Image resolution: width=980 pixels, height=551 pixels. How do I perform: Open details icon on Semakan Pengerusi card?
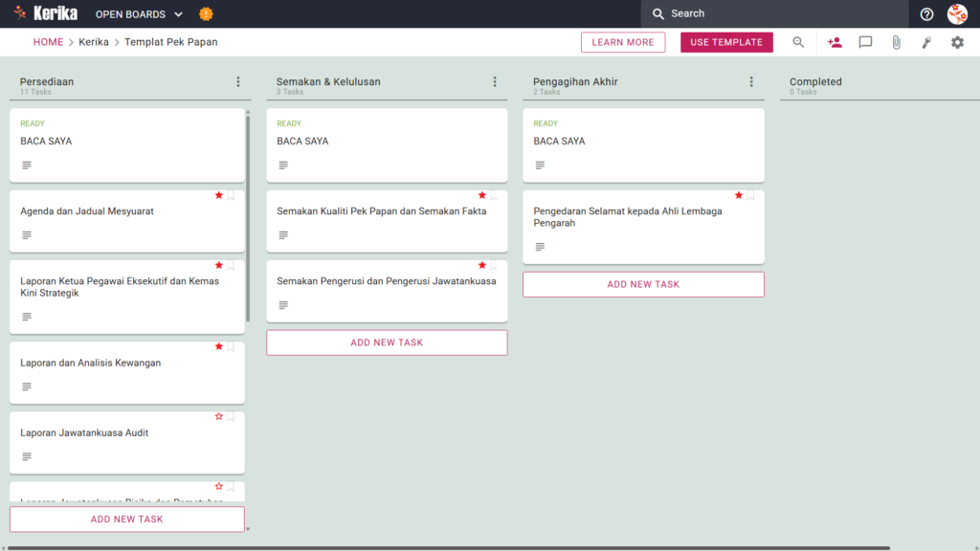pos(283,305)
